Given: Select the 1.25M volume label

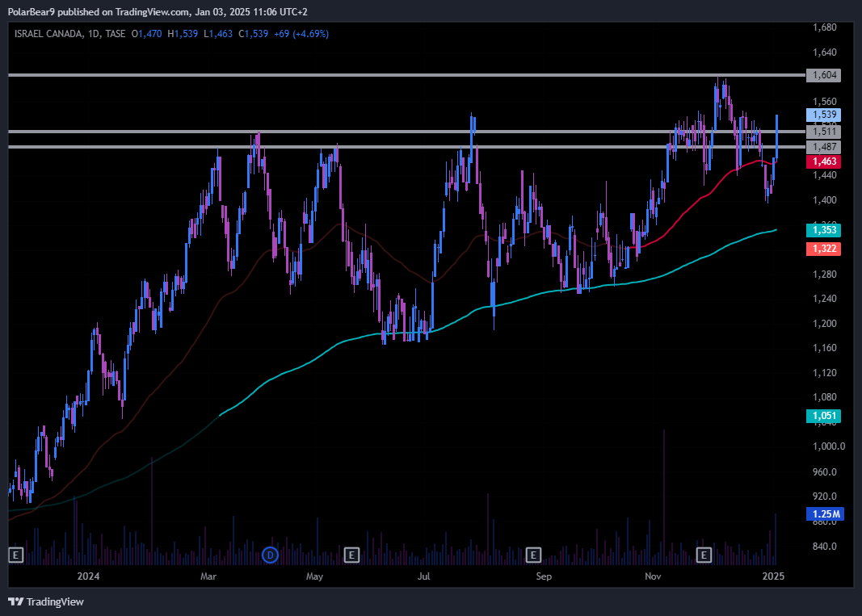Looking at the screenshot, I should [x=823, y=514].
